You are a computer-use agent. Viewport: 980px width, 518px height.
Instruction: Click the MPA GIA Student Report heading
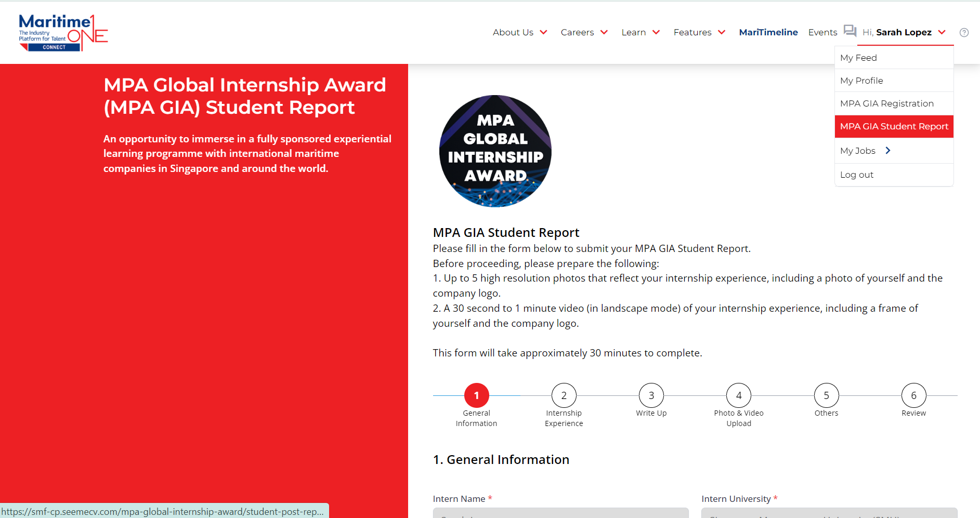coord(506,232)
